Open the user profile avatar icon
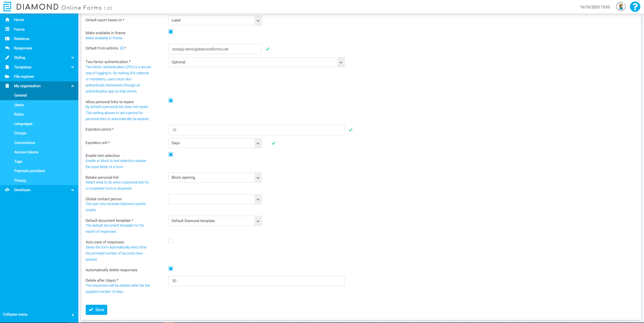This screenshot has width=644, height=323. 621,7
